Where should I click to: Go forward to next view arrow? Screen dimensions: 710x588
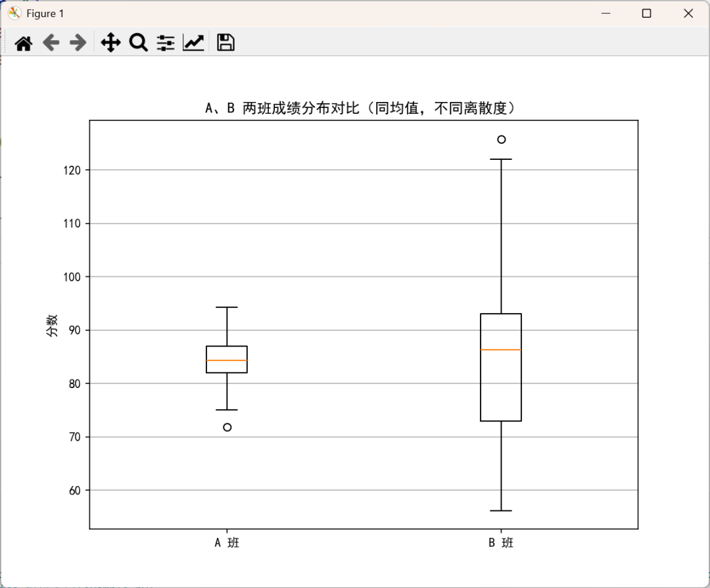(x=78, y=43)
